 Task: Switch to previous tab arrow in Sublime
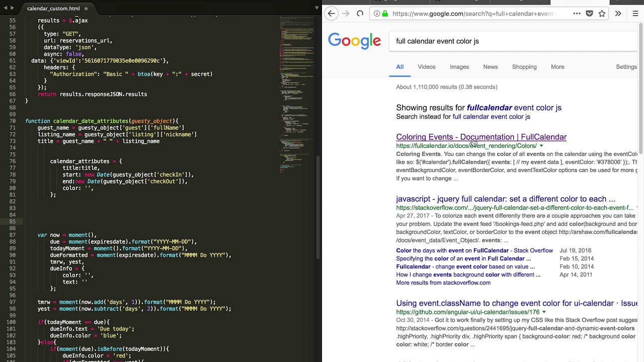pos(6,8)
